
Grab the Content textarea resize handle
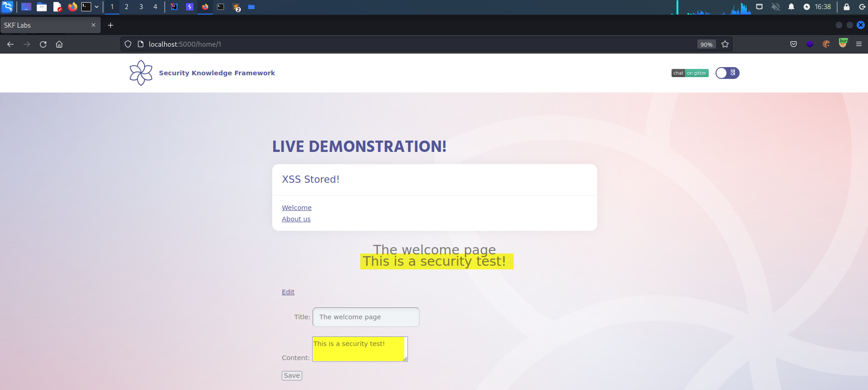(405, 359)
